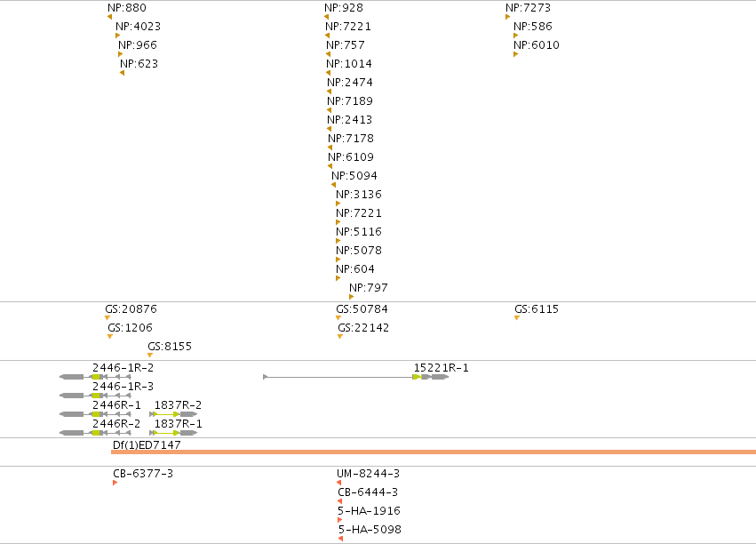Click the NP:797 insertion feature

(352, 297)
